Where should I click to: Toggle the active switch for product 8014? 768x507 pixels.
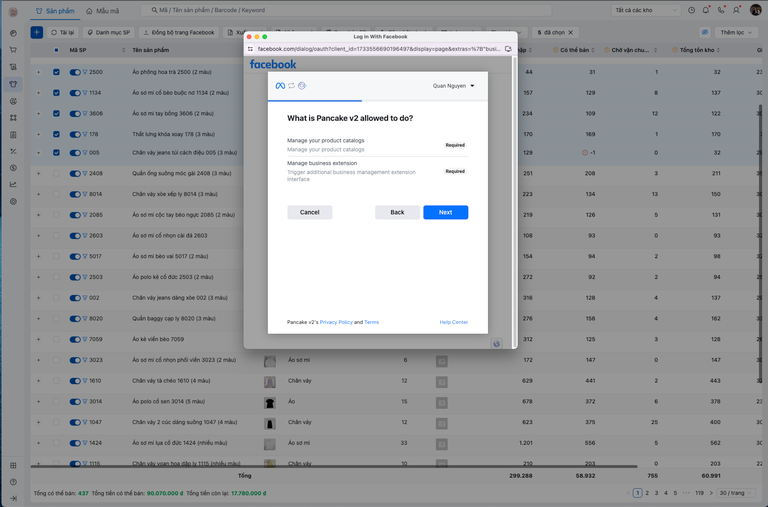coord(75,194)
